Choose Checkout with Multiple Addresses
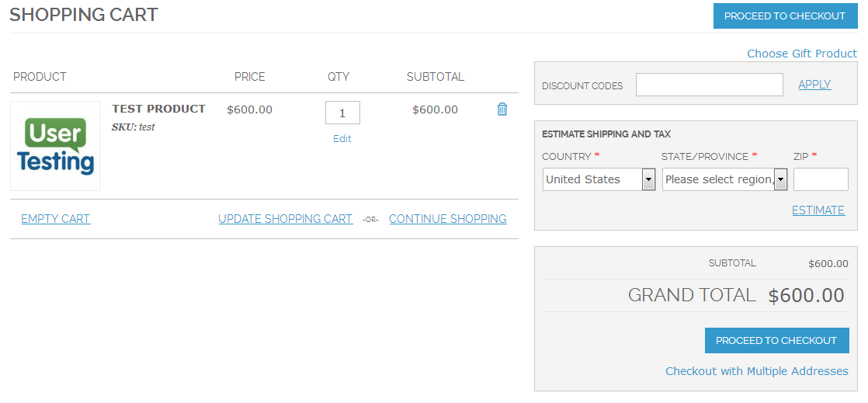This screenshot has height=403, width=868. 756,371
